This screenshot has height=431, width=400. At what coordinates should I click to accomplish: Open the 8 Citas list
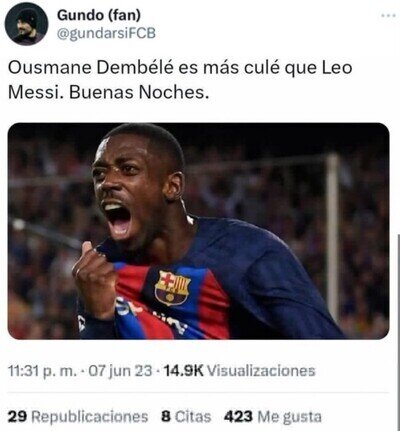tap(186, 417)
